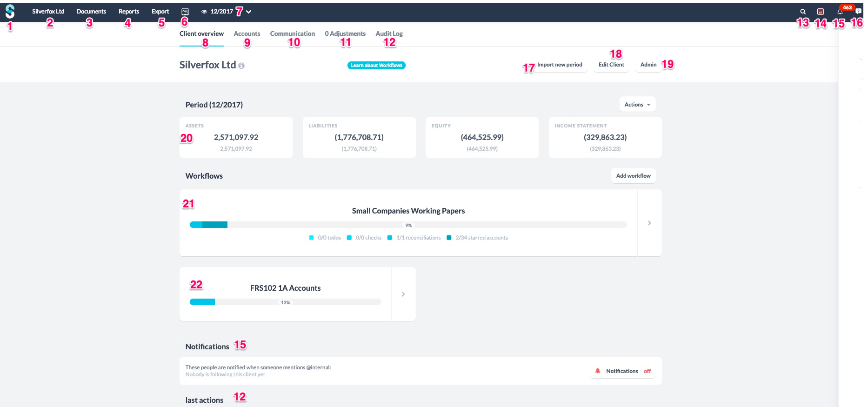Open the Actions dropdown for the period
Image resolution: width=868 pixels, height=407 pixels.
pyautogui.click(x=638, y=105)
